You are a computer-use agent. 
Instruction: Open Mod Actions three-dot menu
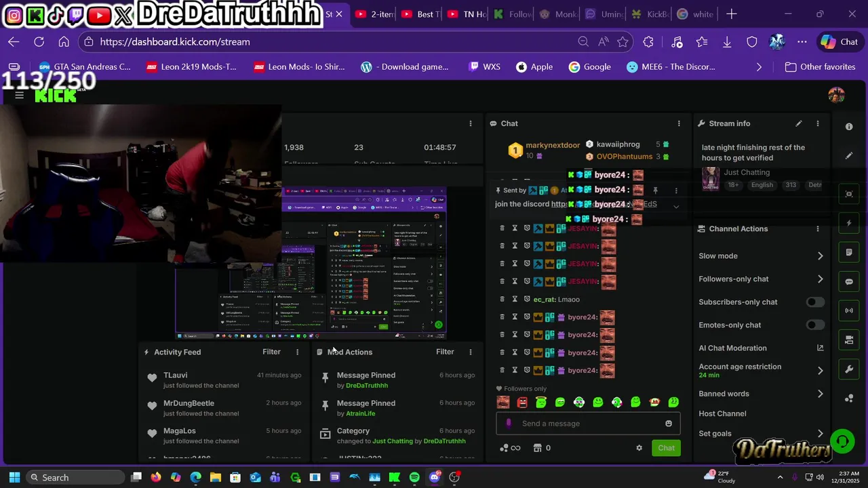coord(471,352)
